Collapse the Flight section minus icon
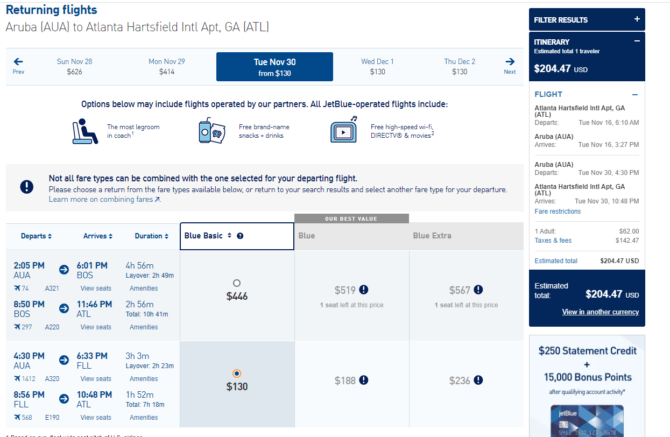 (x=635, y=94)
